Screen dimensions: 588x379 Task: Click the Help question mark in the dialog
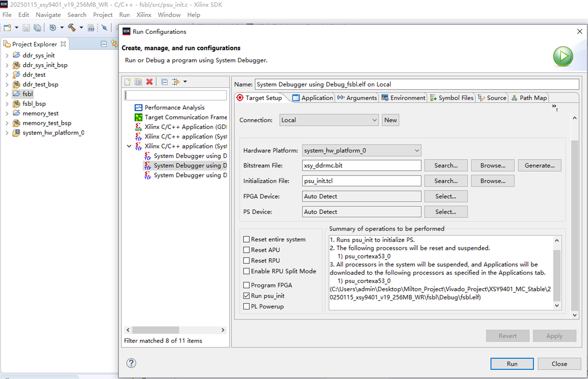pyautogui.click(x=131, y=363)
